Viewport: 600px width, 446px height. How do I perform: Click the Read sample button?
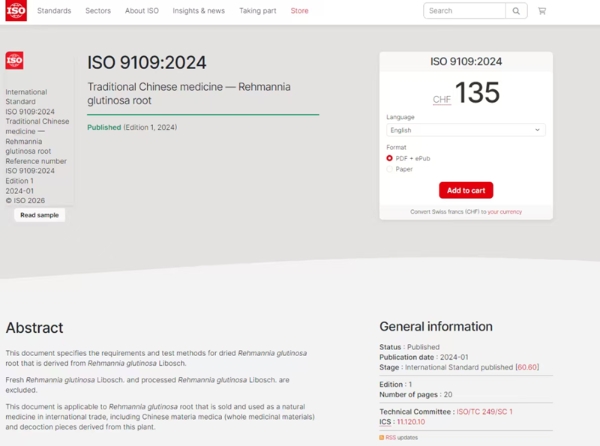point(39,215)
